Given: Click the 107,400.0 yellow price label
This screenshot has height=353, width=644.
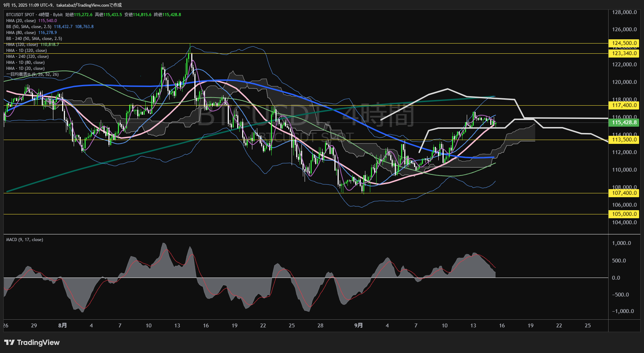Looking at the screenshot, I should [x=624, y=193].
